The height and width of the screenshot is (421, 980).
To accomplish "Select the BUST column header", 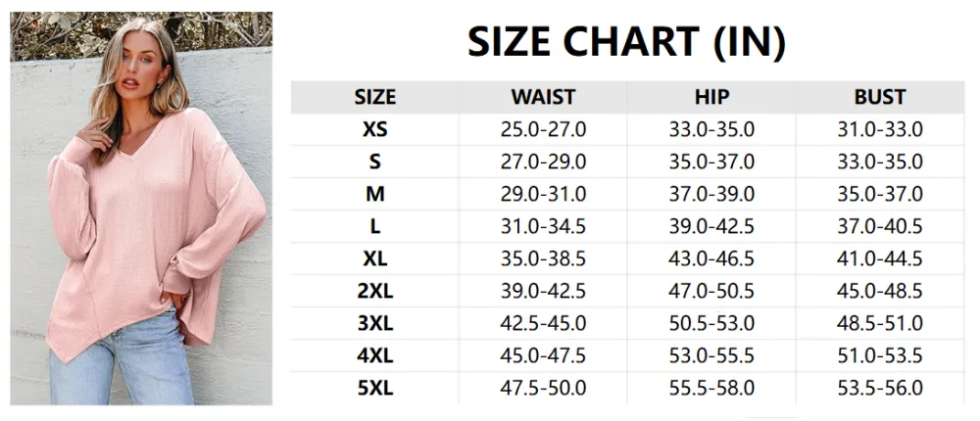I will pos(879,97).
